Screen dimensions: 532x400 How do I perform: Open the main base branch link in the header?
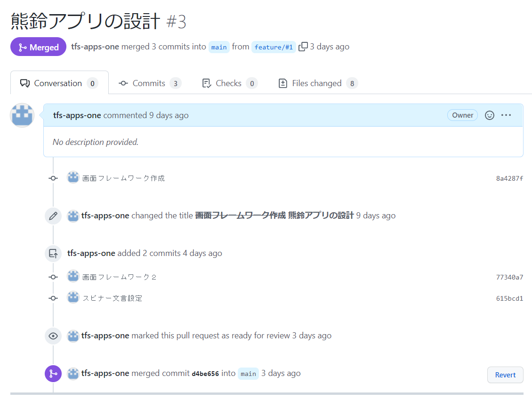tap(219, 47)
